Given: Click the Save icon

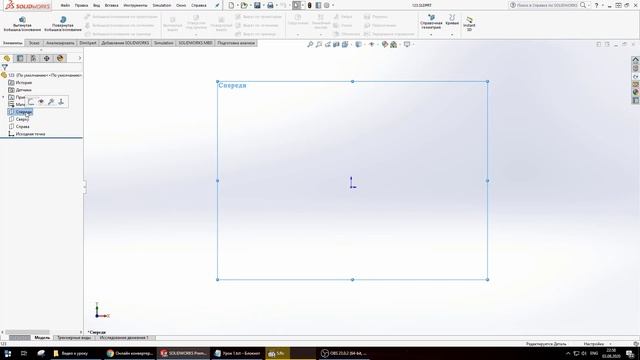Looking at the screenshot, I should point(257,5).
